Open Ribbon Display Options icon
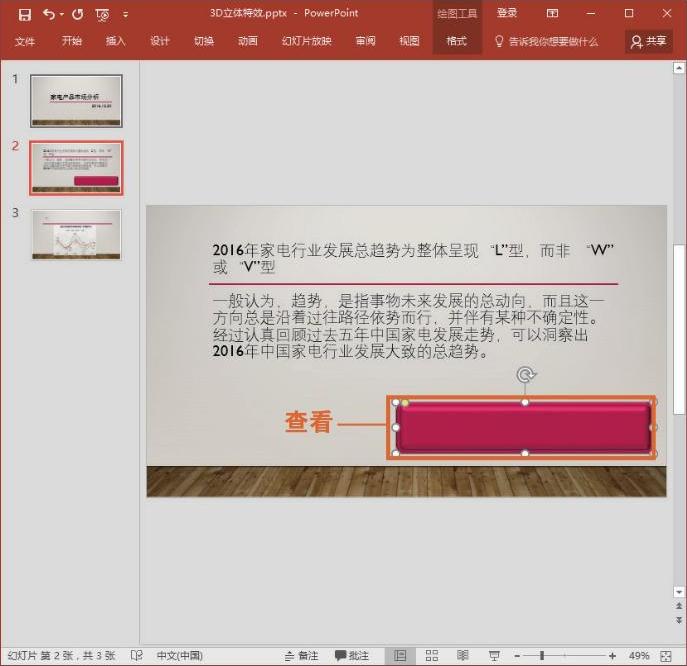Viewport: 687px width, 666px height. point(552,13)
